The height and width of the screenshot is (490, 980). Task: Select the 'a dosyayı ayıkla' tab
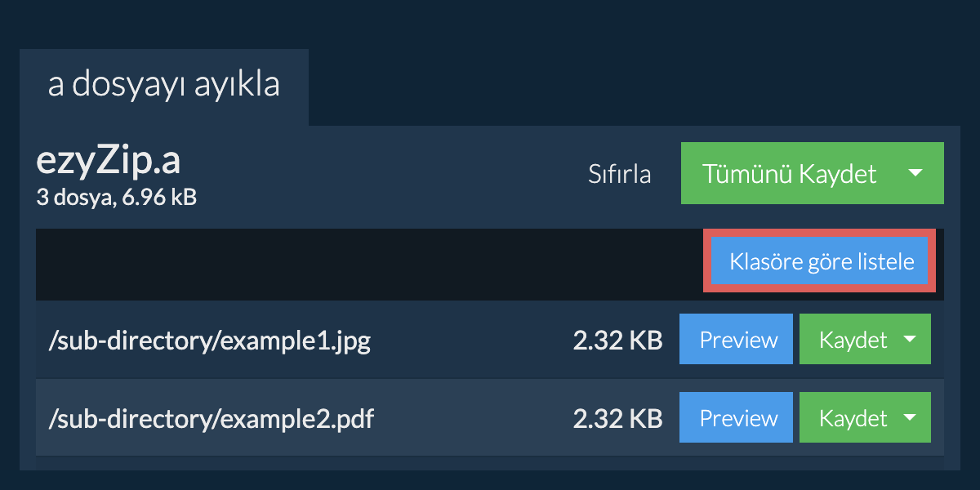point(164,87)
